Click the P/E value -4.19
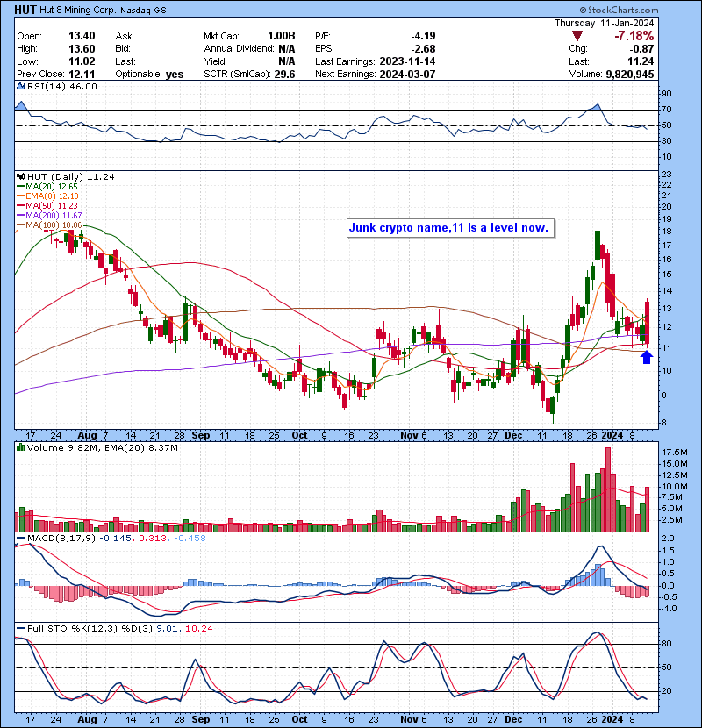This screenshot has width=702, height=728. [x=423, y=36]
